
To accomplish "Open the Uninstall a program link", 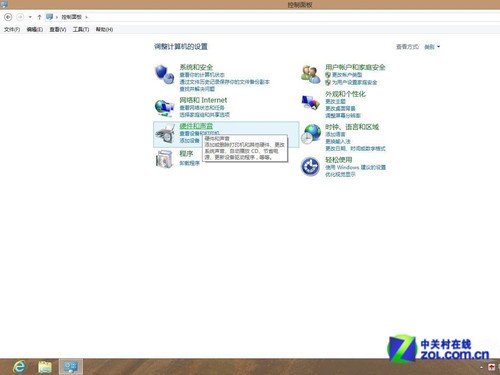I will click(190, 163).
